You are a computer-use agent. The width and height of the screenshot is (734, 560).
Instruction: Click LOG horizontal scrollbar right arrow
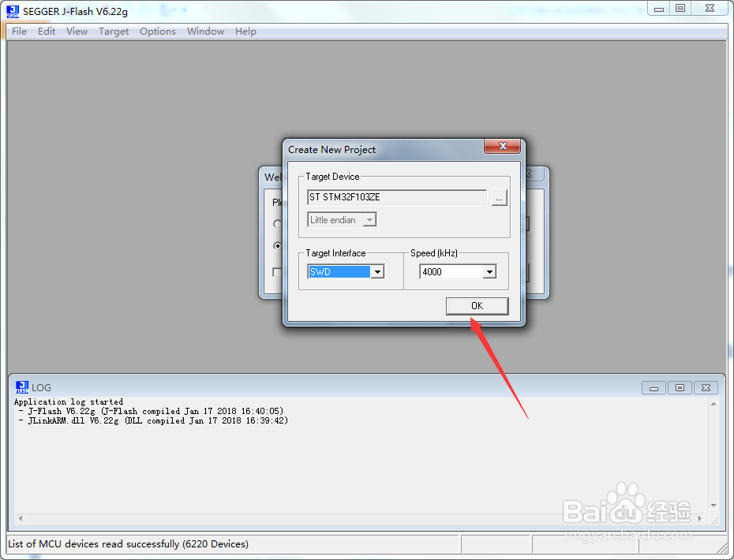[x=699, y=518]
